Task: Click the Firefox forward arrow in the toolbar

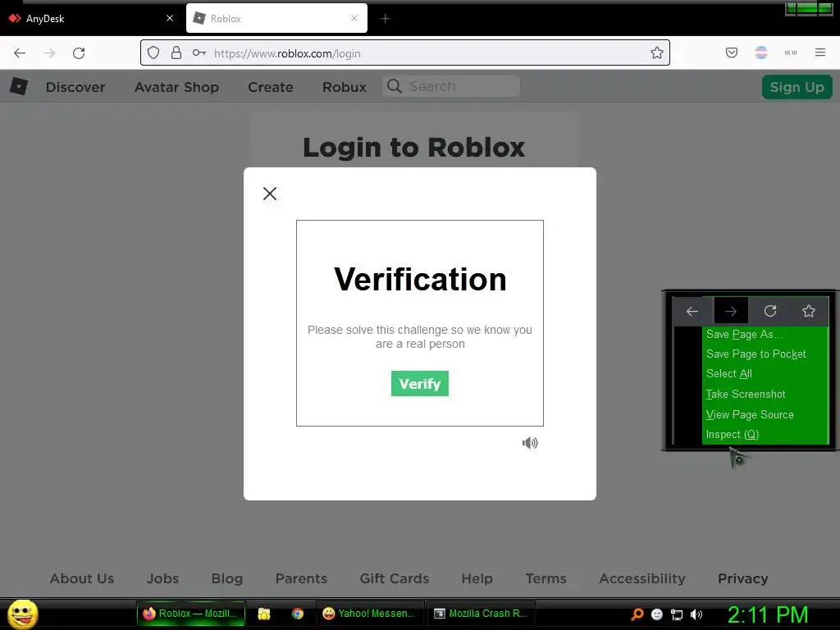Action: coord(49,53)
